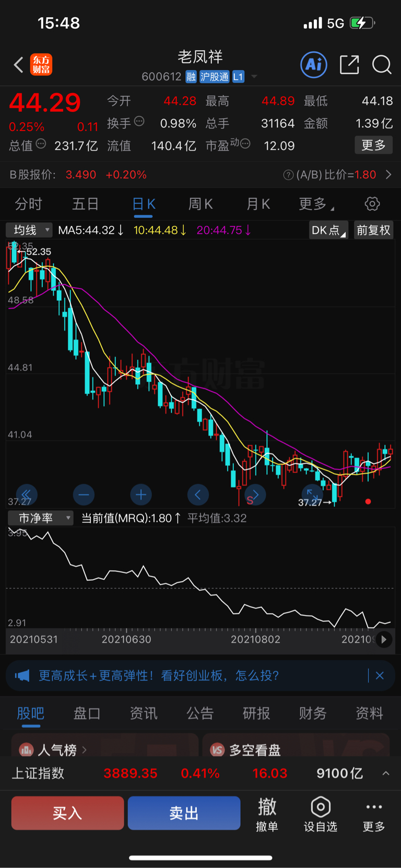The image size is (401, 868).
Task: Tap help icon next to 换手
Action: pos(139,121)
